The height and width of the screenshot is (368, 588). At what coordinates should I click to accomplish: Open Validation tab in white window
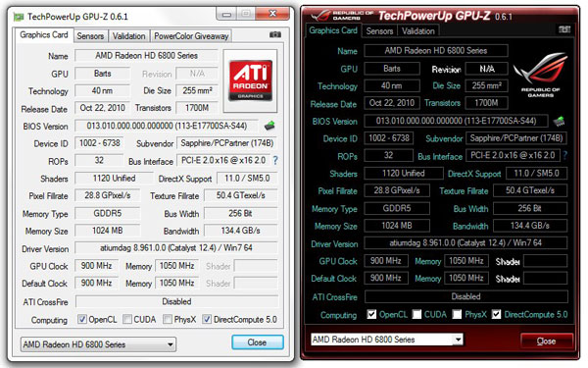pos(128,36)
